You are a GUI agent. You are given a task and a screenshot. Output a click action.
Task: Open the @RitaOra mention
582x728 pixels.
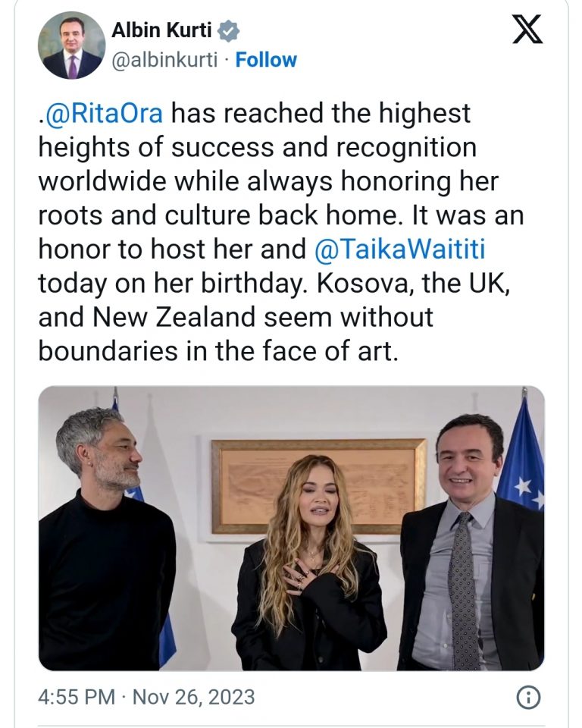pyautogui.click(x=104, y=113)
